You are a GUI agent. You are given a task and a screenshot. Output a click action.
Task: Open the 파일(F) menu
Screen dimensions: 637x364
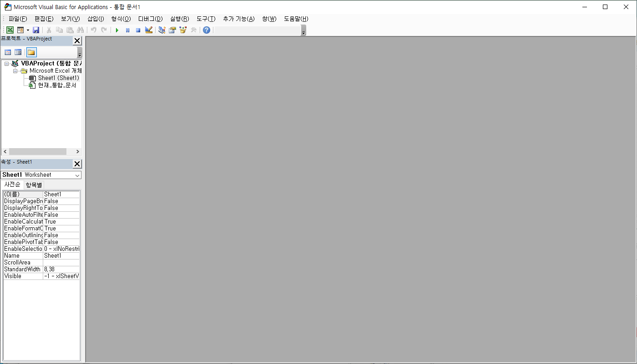coord(18,19)
